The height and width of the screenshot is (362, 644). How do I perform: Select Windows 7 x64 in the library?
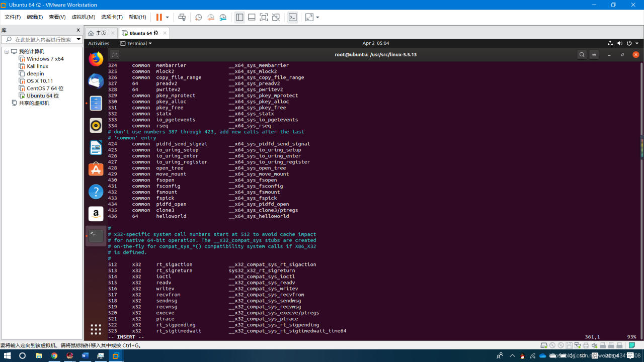45,59
